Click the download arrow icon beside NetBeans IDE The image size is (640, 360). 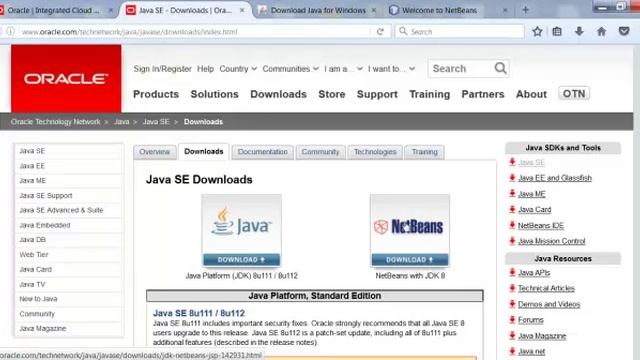512,225
